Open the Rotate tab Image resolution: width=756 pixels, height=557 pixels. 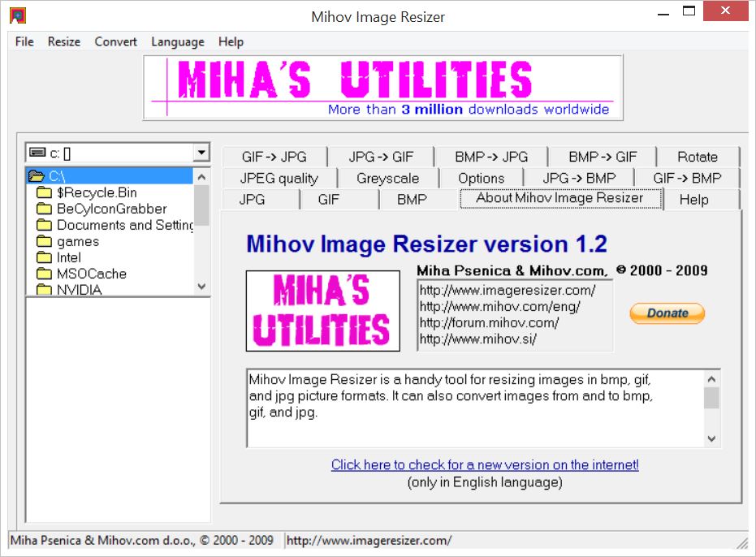point(698,157)
